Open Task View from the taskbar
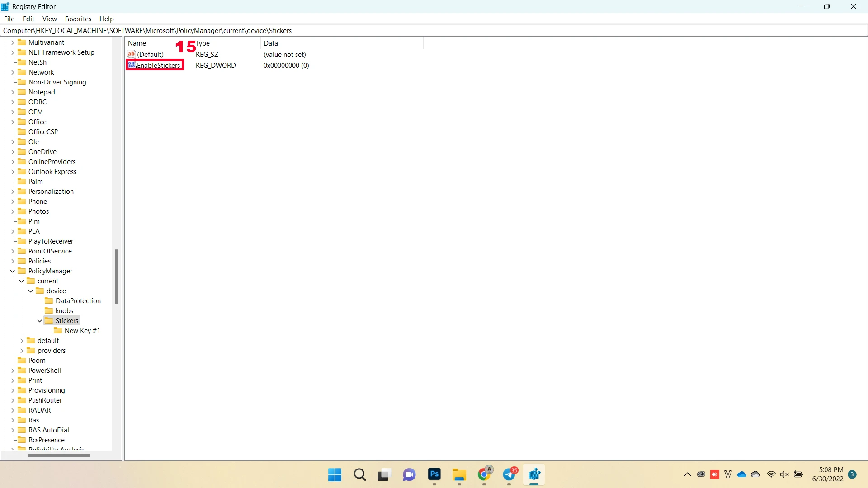868x488 pixels. [x=384, y=475]
